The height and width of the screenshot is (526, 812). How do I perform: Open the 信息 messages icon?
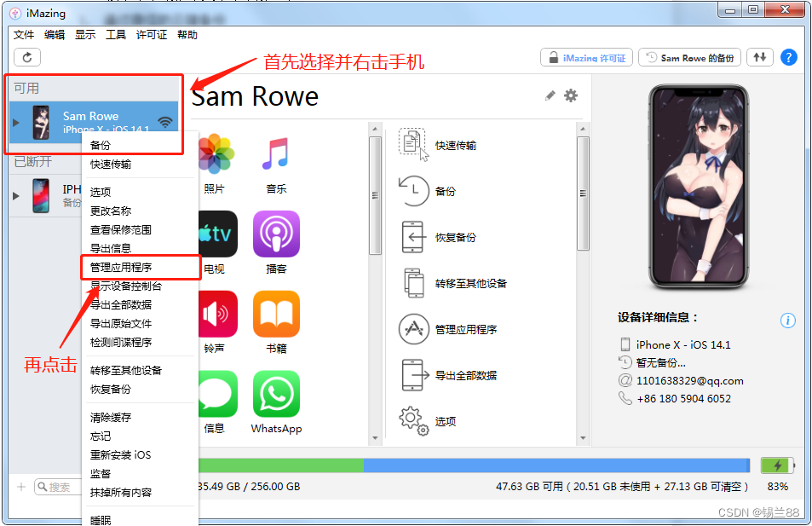point(218,394)
